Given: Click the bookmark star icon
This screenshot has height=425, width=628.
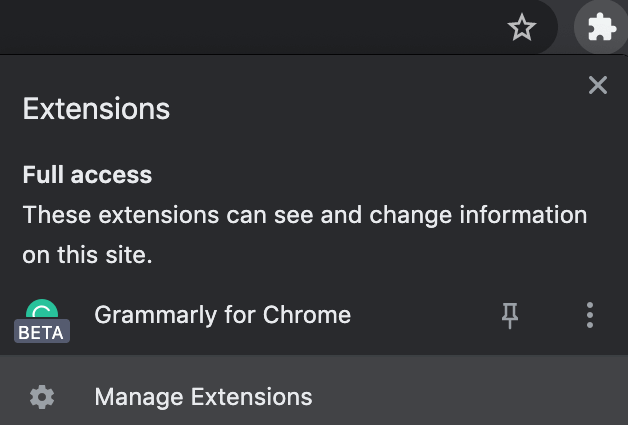Looking at the screenshot, I should [x=522, y=28].
